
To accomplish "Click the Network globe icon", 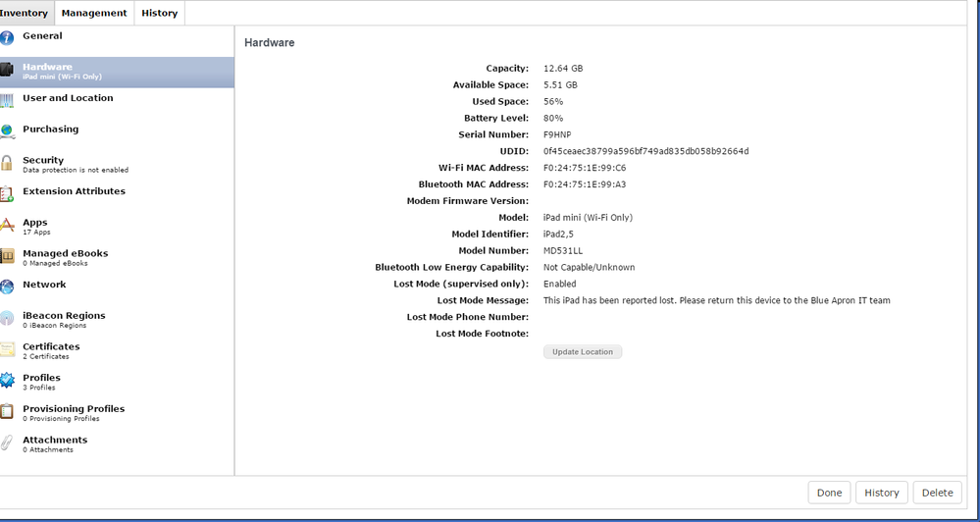I will [x=6, y=287].
